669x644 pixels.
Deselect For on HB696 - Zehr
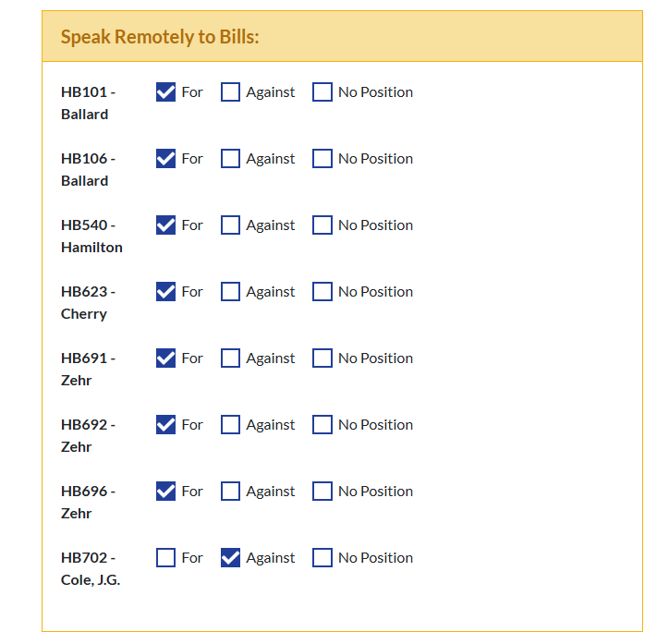click(x=166, y=492)
